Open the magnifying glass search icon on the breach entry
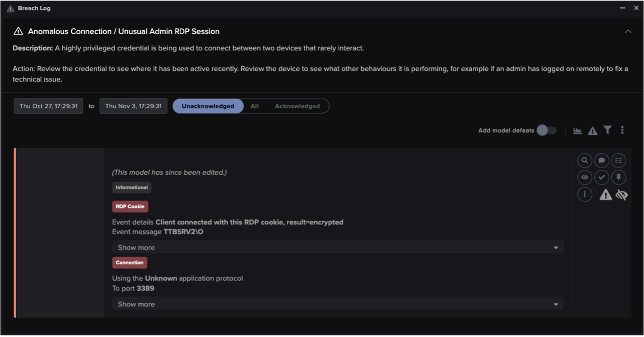Image resolution: width=644 pixels, height=337 pixels. coord(585,160)
